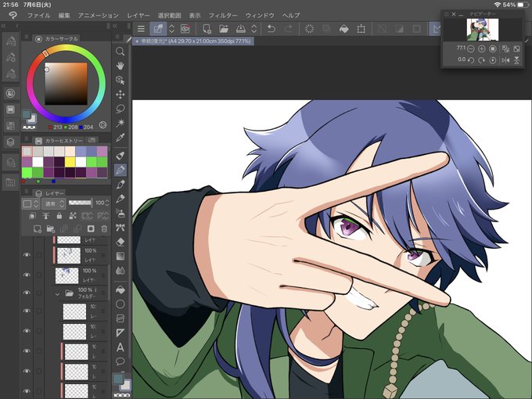
Task: Open the Layer panel menu
Action: (27, 192)
